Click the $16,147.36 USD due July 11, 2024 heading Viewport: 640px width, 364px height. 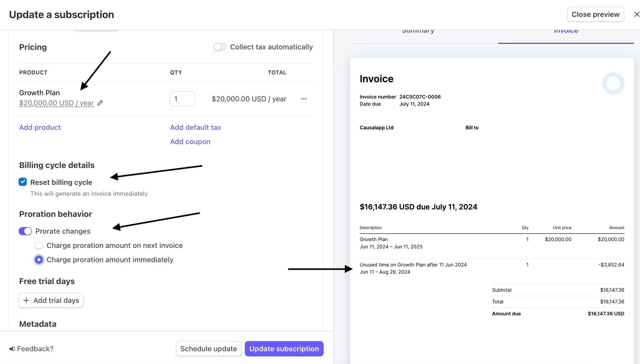pyautogui.click(x=418, y=207)
